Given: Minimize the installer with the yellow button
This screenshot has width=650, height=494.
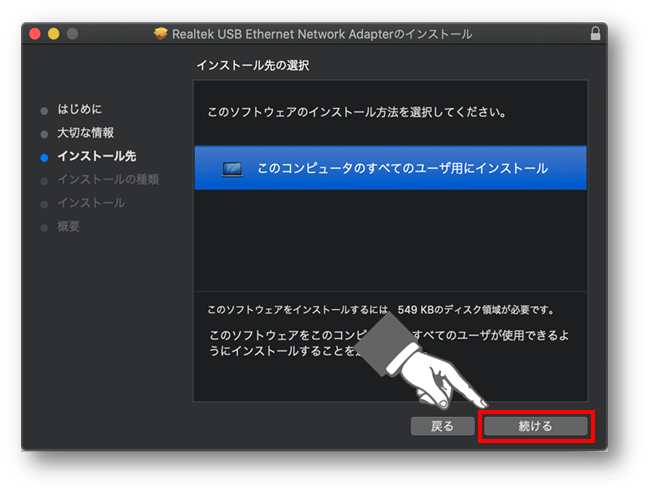Looking at the screenshot, I should 54,34.
